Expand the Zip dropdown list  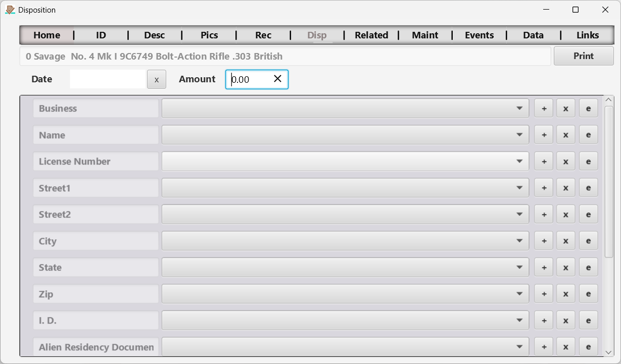345,294
